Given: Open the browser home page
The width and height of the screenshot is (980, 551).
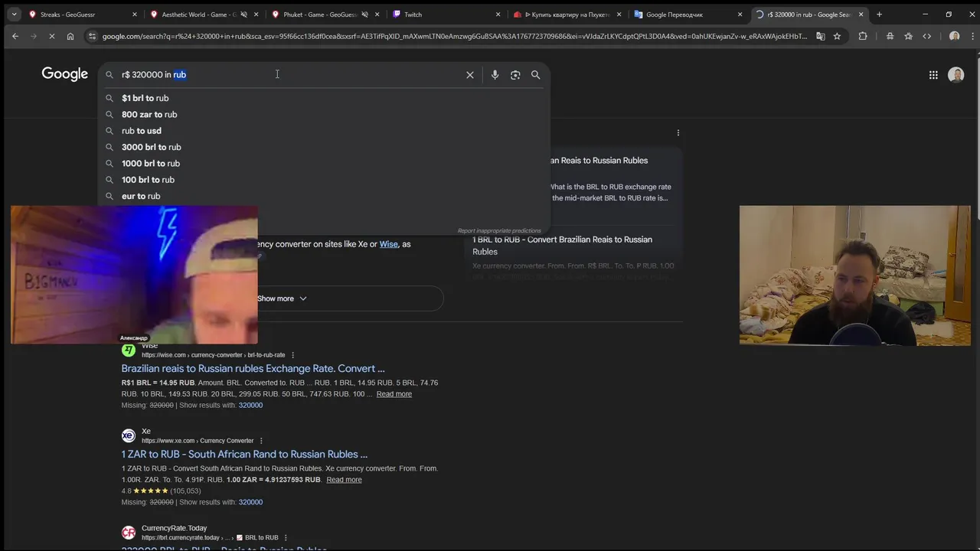Looking at the screenshot, I should (70, 36).
